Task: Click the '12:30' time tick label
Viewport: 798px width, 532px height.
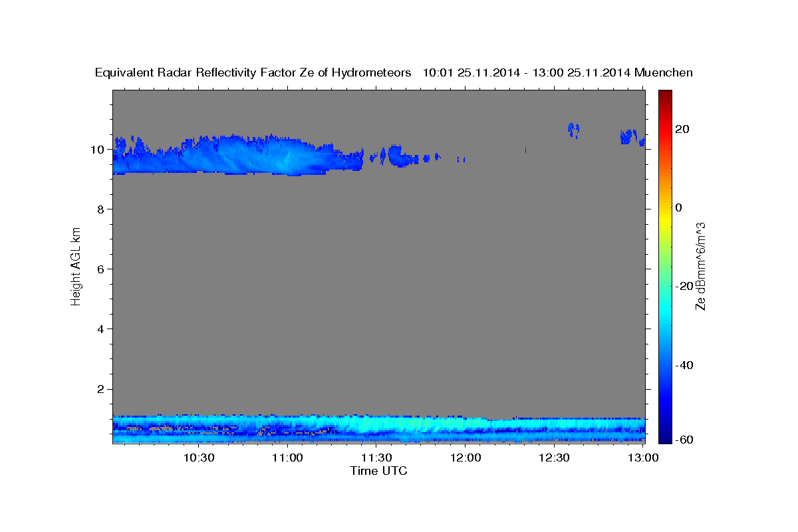Action: click(x=554, y=458)
